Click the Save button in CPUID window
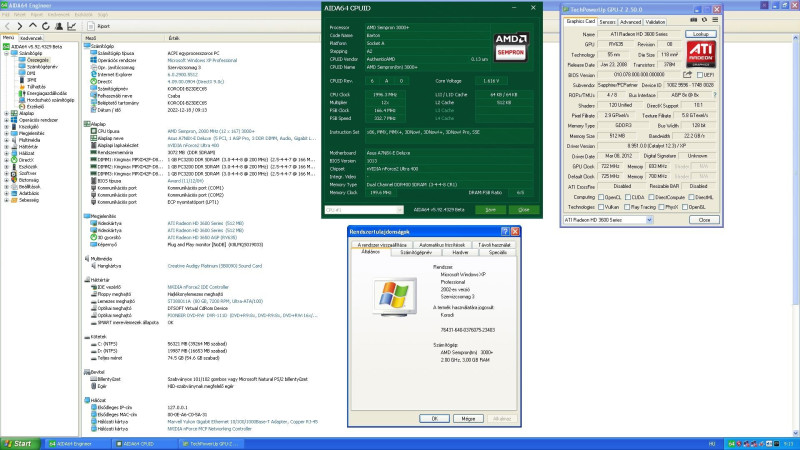 (x=490, y=210)
